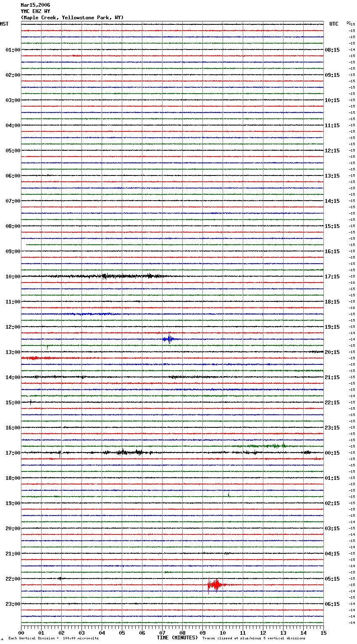Click the date label Mar15,2006
This screenshot has height=644, width=357.
tap(35, 5)
